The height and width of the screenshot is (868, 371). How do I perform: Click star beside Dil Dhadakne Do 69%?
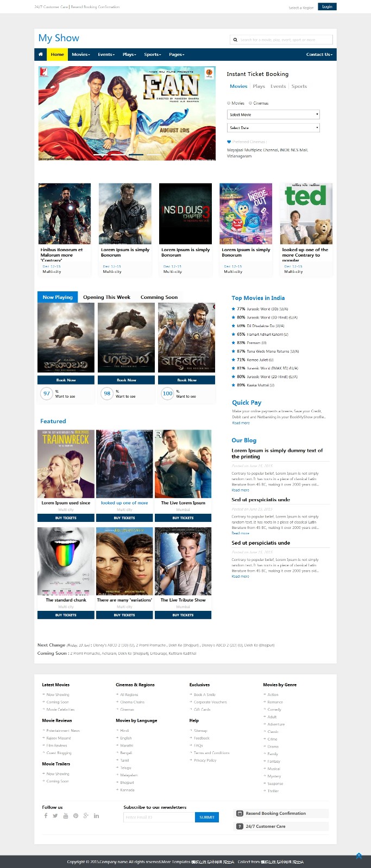coord(234,326)
